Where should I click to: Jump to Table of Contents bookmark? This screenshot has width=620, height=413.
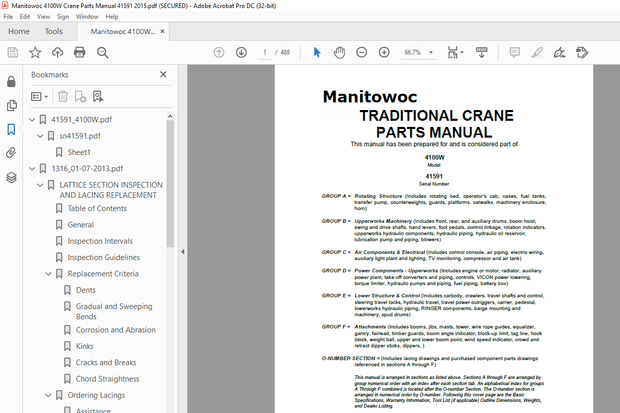[97, 208]
